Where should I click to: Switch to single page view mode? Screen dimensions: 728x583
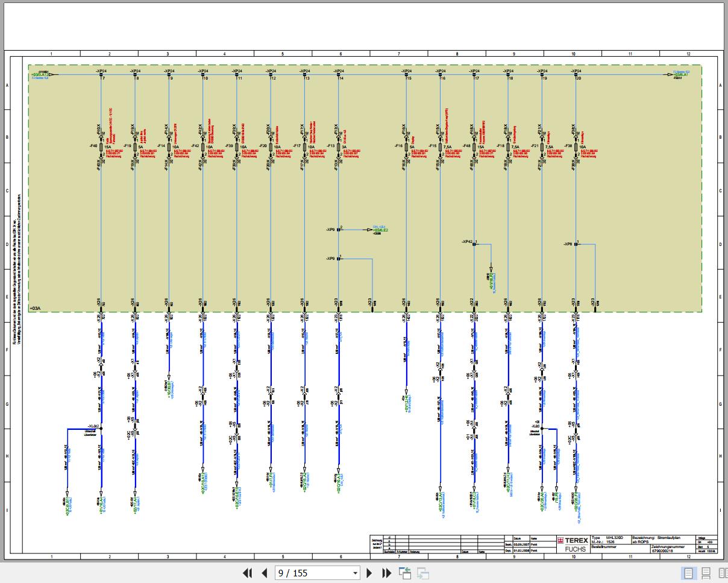688,573
